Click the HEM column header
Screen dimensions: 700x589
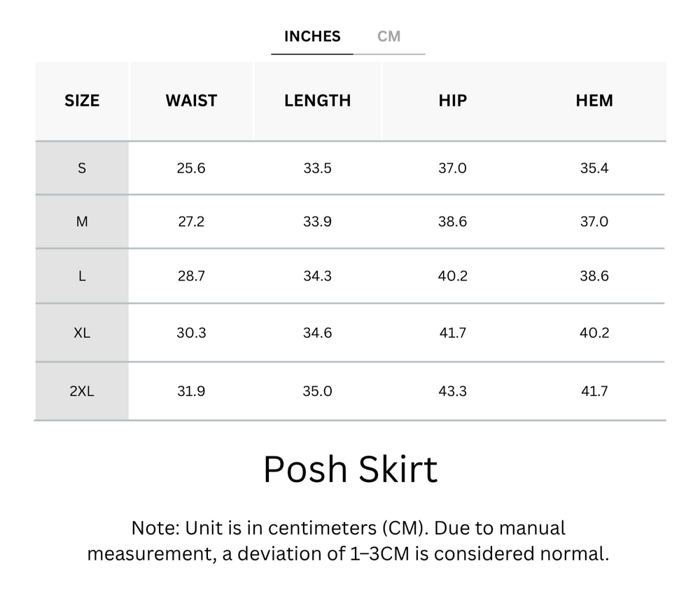tap(594, 101)
